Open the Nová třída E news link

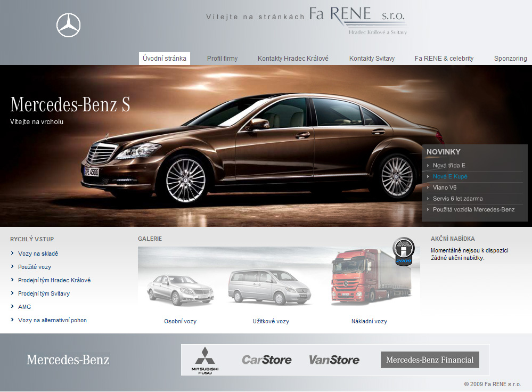pos(449,165)
